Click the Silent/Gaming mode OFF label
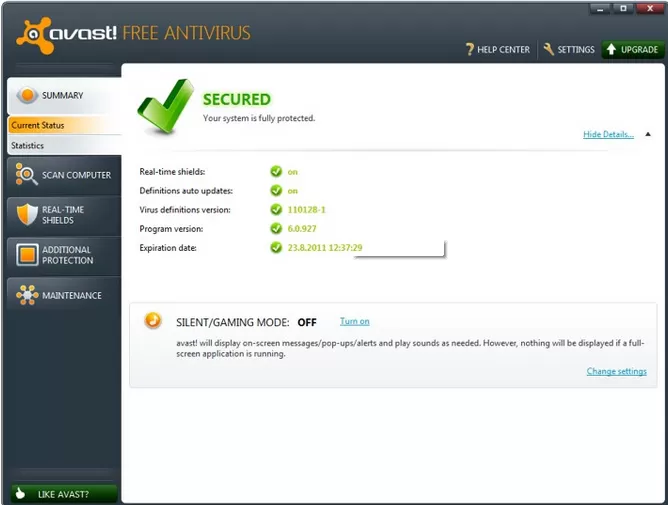The image size is (668, 505). [x=307, y=322]
